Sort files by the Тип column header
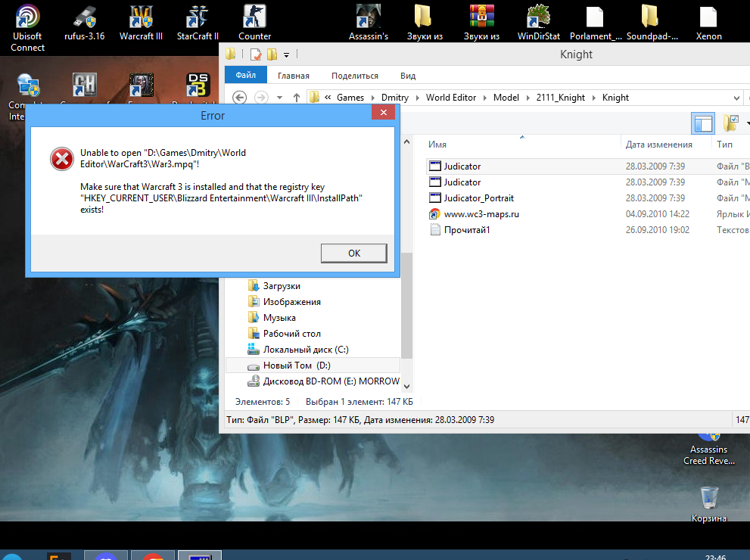The image size is (750, 560). point(731,145)
